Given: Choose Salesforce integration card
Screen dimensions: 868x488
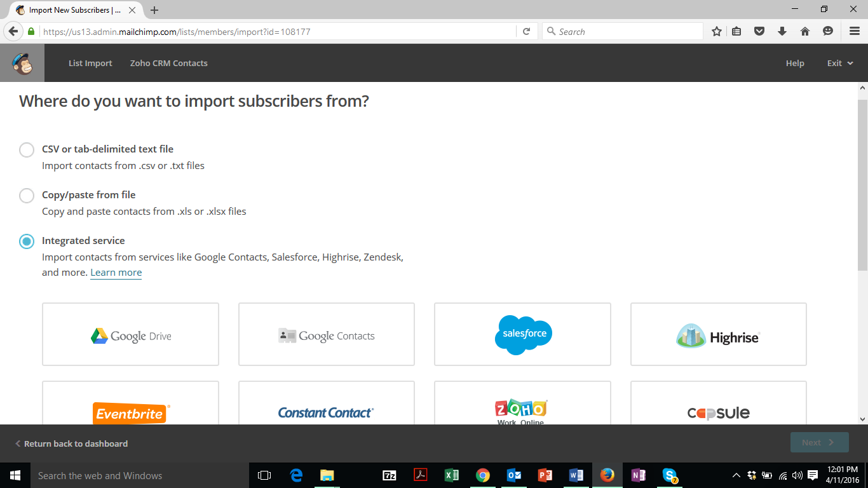Looking at the screenshot, I should (x=522, y=334).
